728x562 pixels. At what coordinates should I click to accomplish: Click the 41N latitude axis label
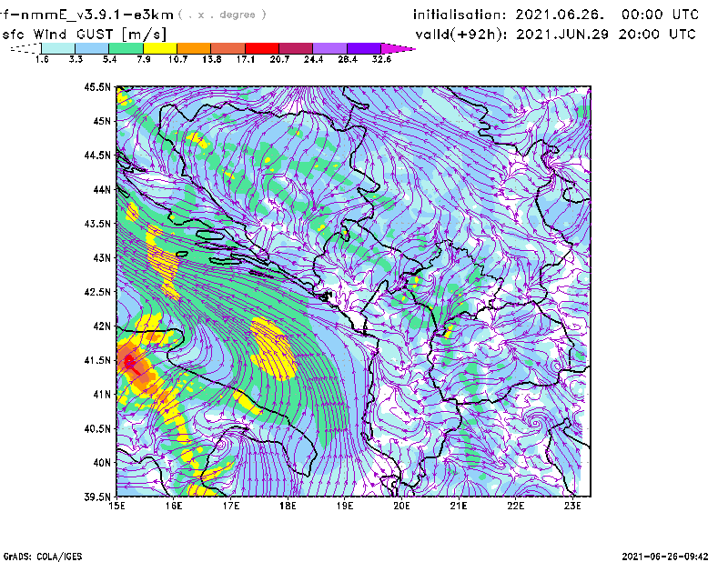102,395
